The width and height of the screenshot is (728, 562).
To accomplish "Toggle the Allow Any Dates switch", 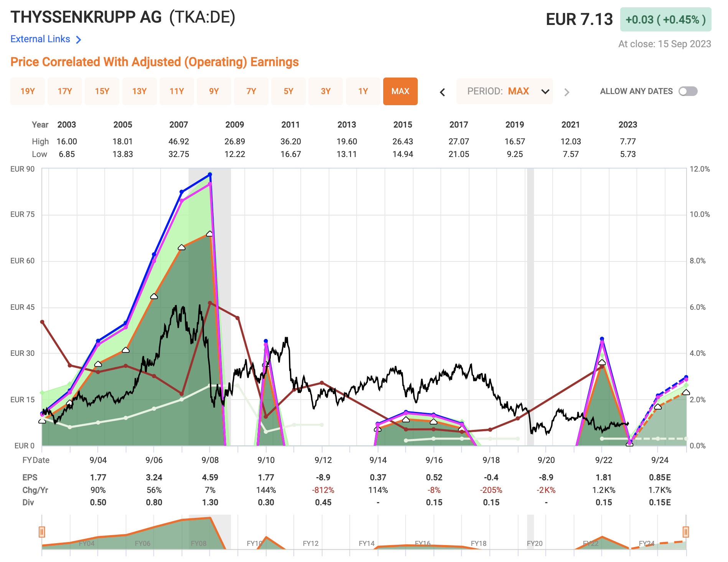I will tap(688, 91).
